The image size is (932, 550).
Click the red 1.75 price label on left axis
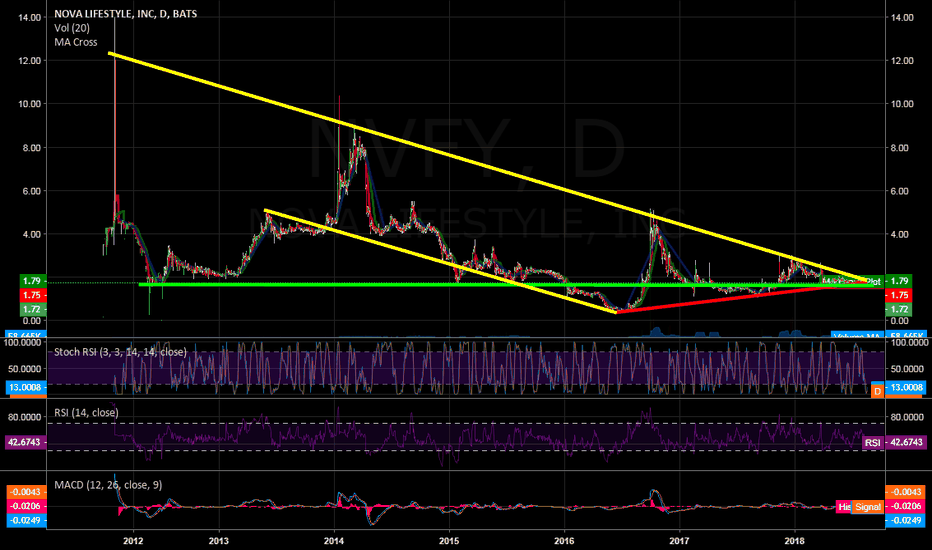31,295
